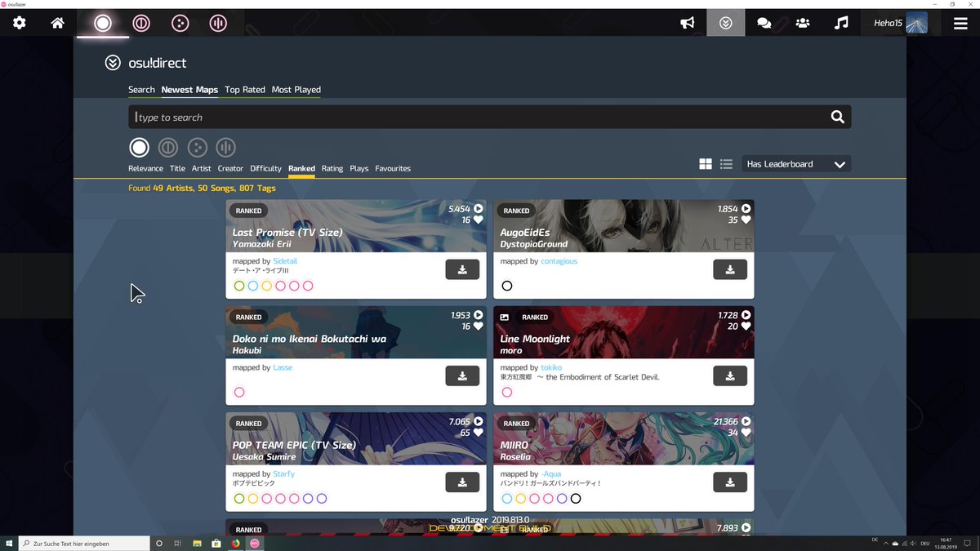Preview AugoEidEs with play icon

tap(746, 209)
